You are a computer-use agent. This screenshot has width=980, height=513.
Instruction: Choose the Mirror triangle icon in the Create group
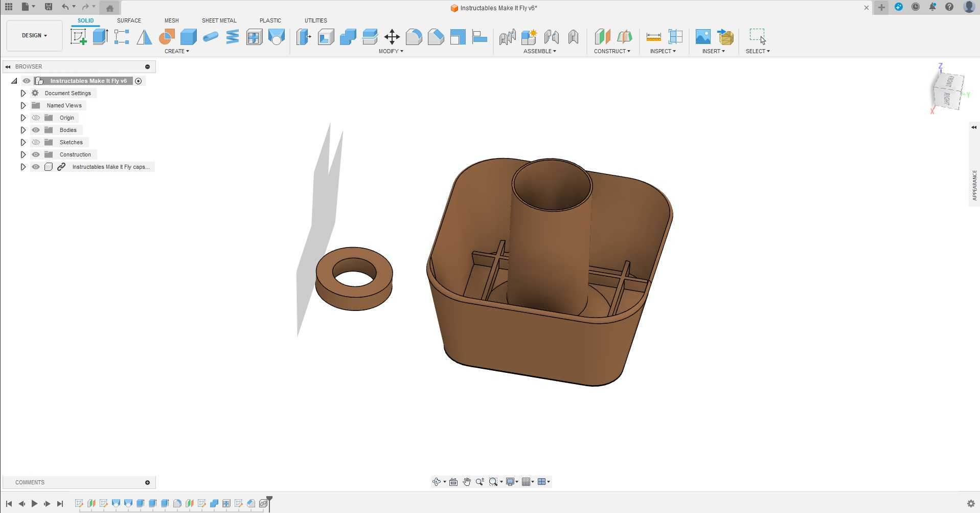[x=144, y=37]
